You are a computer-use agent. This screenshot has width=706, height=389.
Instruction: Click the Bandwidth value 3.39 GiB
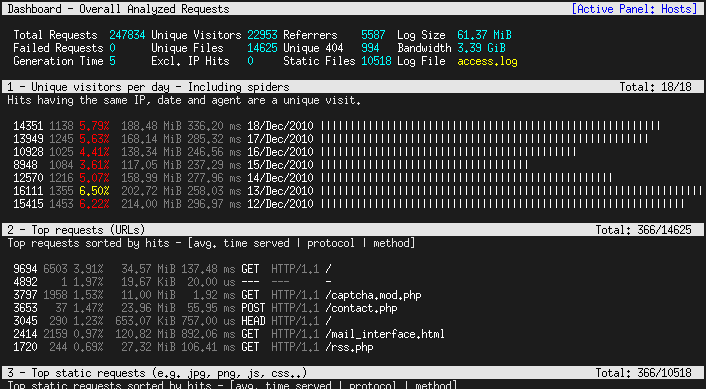click(x=481, y=48)
